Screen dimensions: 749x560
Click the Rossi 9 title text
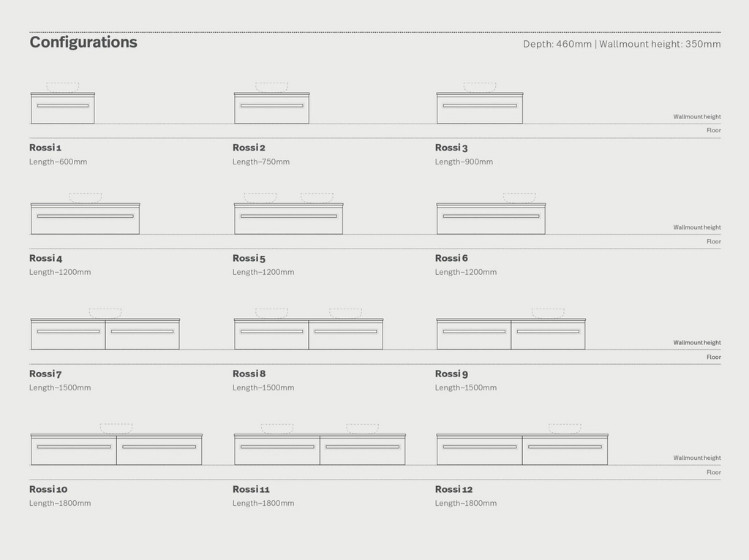pos(451,374)
